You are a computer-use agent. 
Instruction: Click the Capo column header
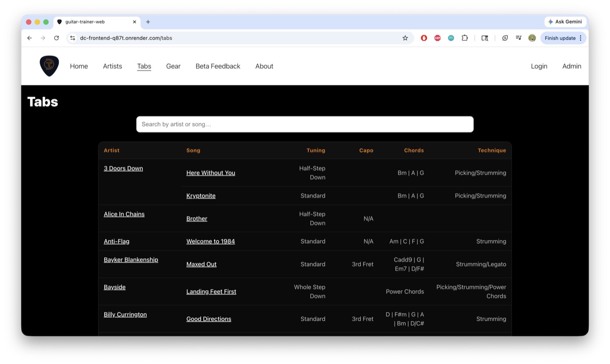click(x=366, y=150)
